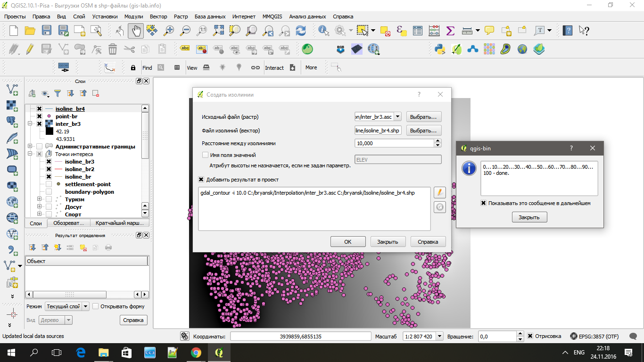
Task: Enable the 'Имя поля значений' checkbox
Action: click(x=205, y=155)
